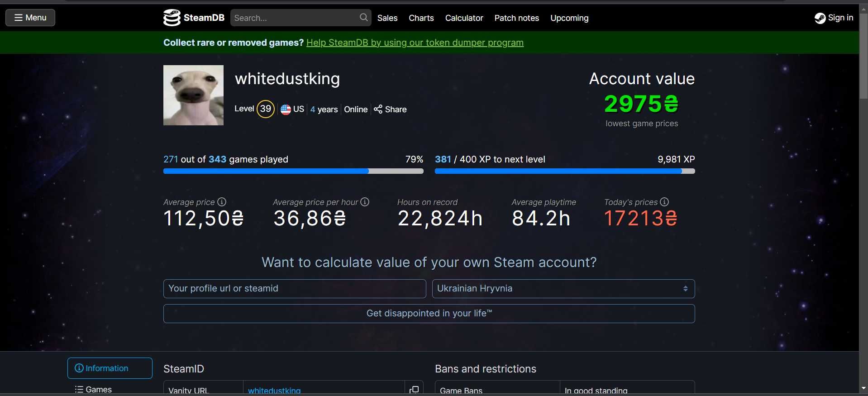Click the 343 games total number
This screenshot has width=868, height=396.
[217, 159]
